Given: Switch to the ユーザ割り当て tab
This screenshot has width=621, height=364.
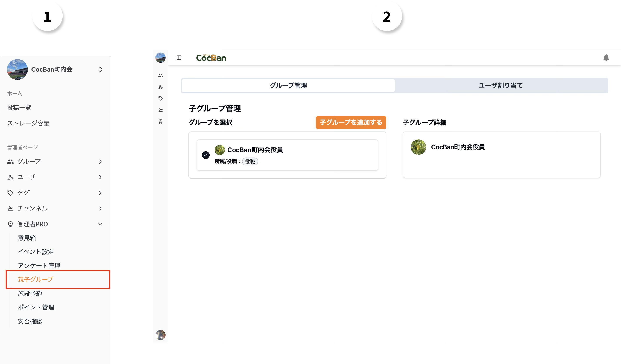Looking at the screenshot, I should (x=500, y=86).
